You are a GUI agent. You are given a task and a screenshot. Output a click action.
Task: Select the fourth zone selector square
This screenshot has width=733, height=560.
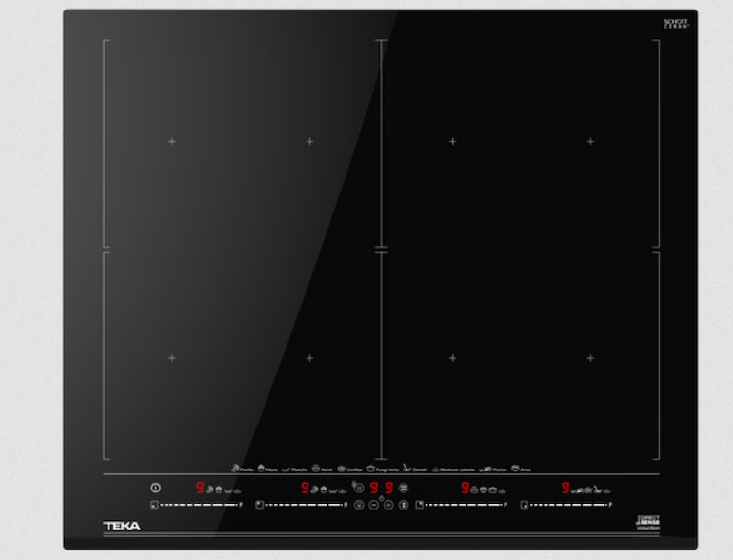coord(524,505)
